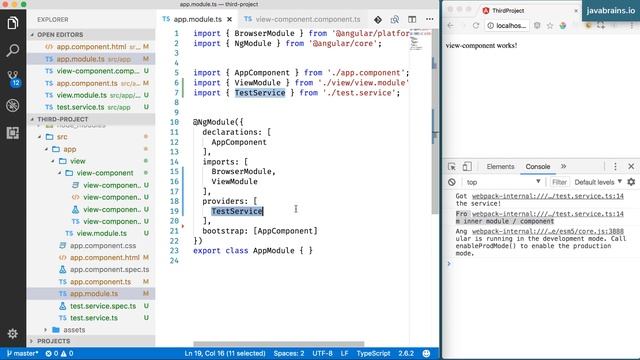Collapse the THIRD-PROJECT section
Screen dimensions: 640x360
(91, 119)
